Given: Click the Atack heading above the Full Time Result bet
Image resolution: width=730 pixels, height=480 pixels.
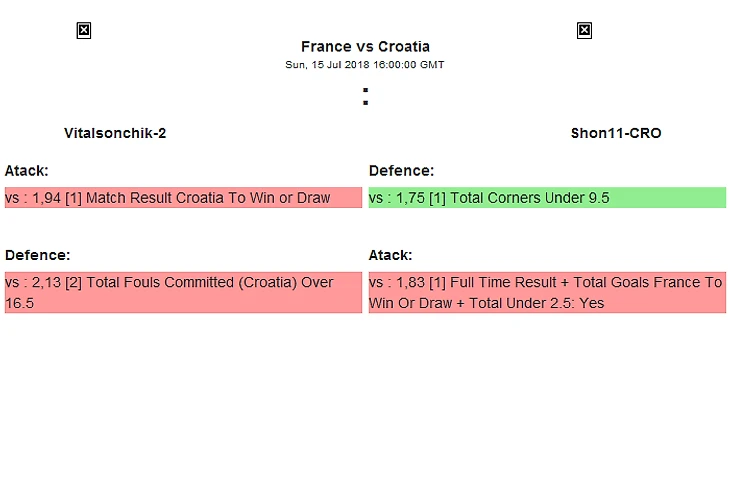Looking at the screenshot, I should tap(391, 256).
